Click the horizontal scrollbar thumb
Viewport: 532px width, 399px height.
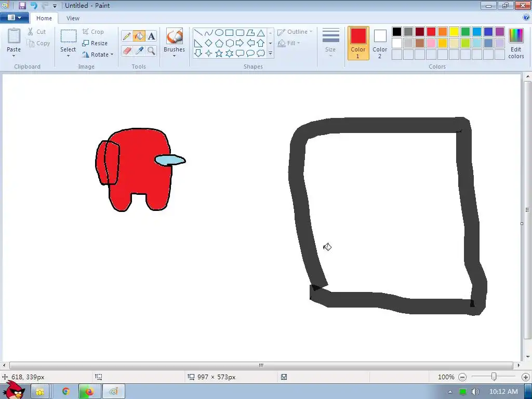261,365
